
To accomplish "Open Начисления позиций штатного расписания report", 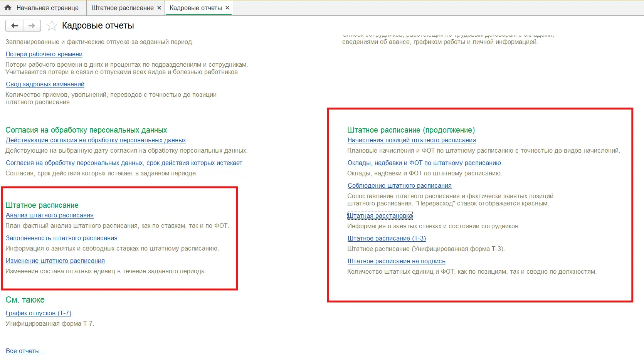I will [x=412, y=140].
